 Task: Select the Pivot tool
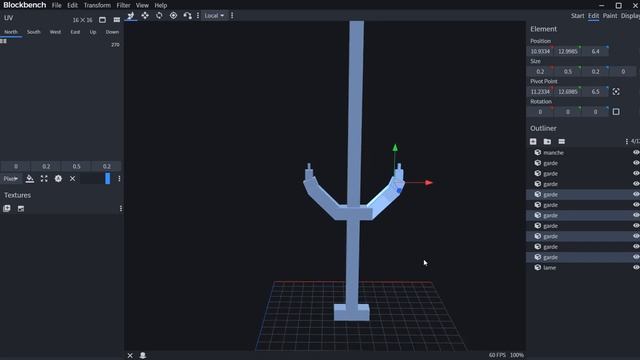click(173, 16)
